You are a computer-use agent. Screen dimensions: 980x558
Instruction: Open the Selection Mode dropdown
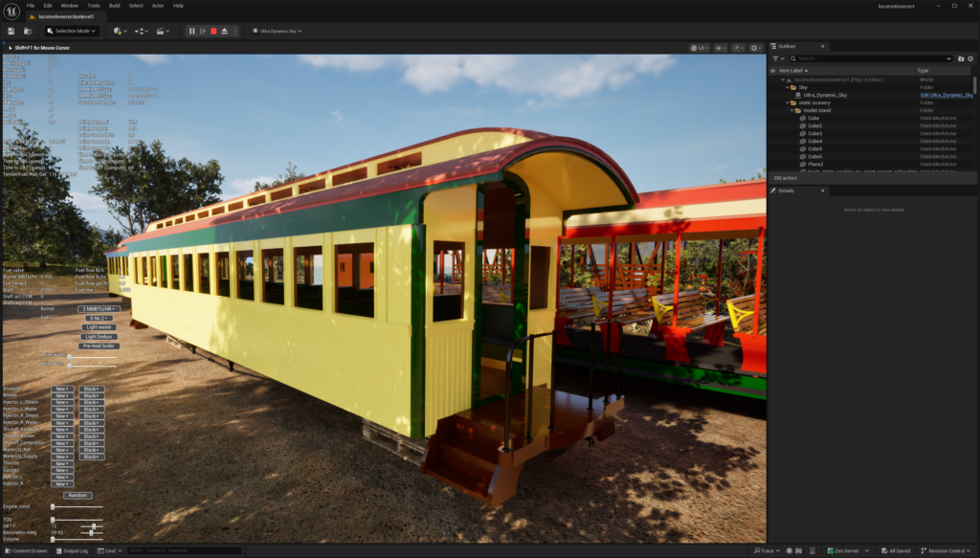72,31
